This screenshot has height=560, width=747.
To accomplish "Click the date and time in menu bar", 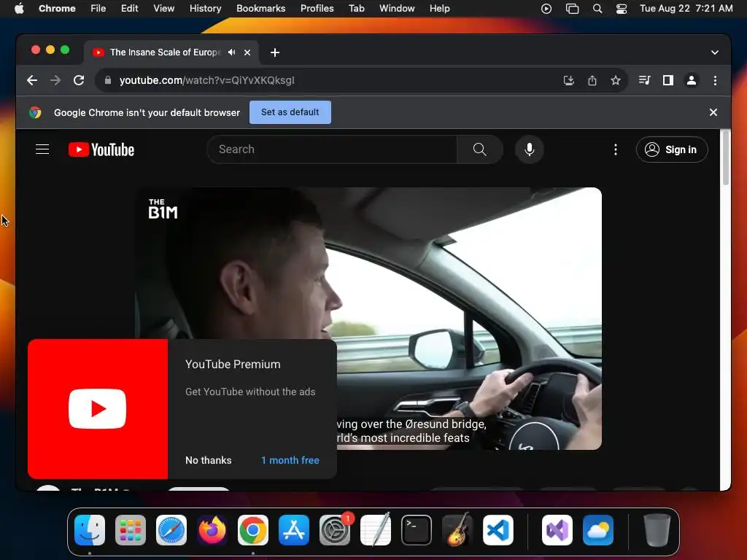I will 686,9.
